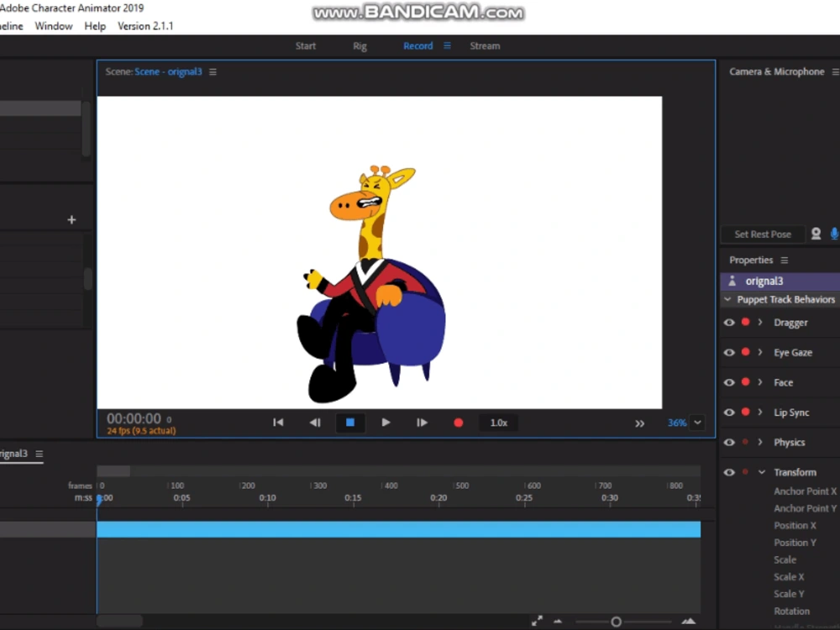This screenshot has width=840, height=630.
Task: Hide the Lip Sync behavior eye icon
Action: click(x=729, y=412)
